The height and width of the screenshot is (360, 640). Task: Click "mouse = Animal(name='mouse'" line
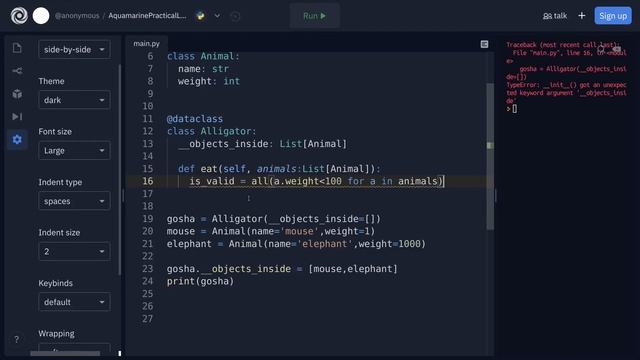(271, 231)
